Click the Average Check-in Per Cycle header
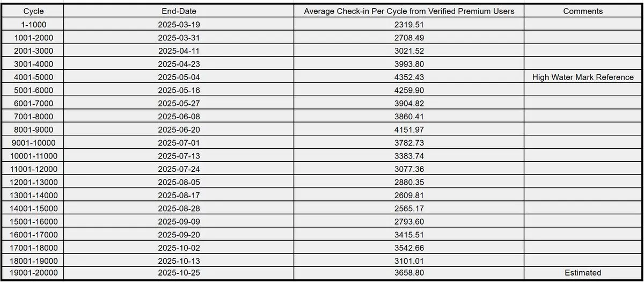 [409, 11]
